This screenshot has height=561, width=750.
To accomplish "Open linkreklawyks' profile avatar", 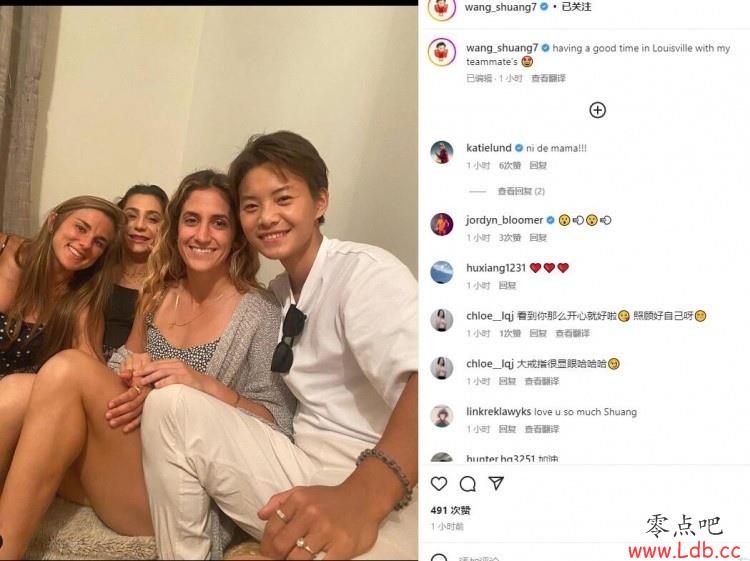I will pos(441,416).
